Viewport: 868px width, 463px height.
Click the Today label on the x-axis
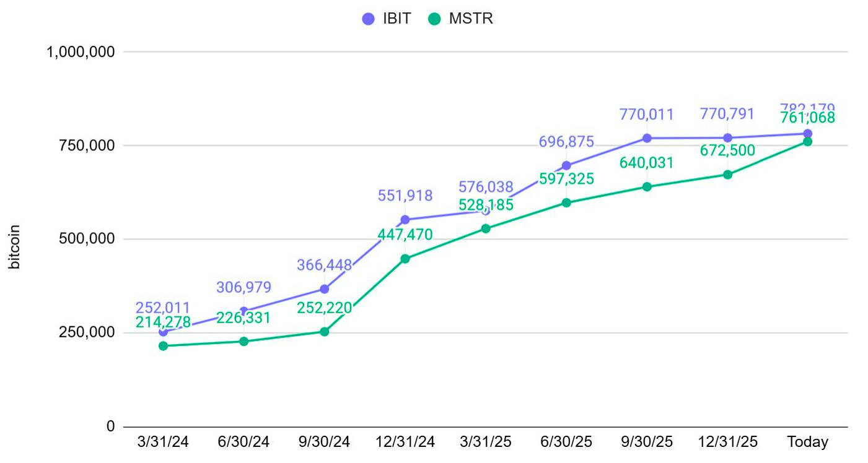point(807,442)
